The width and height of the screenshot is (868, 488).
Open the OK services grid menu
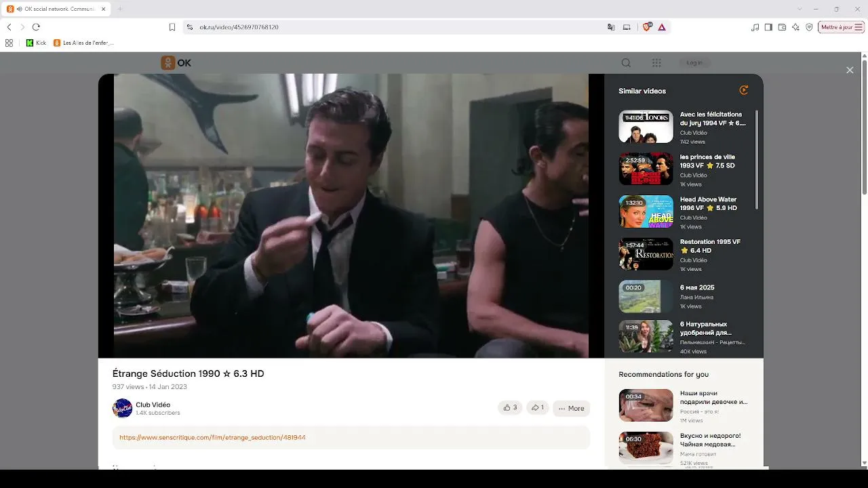point(656,63)
